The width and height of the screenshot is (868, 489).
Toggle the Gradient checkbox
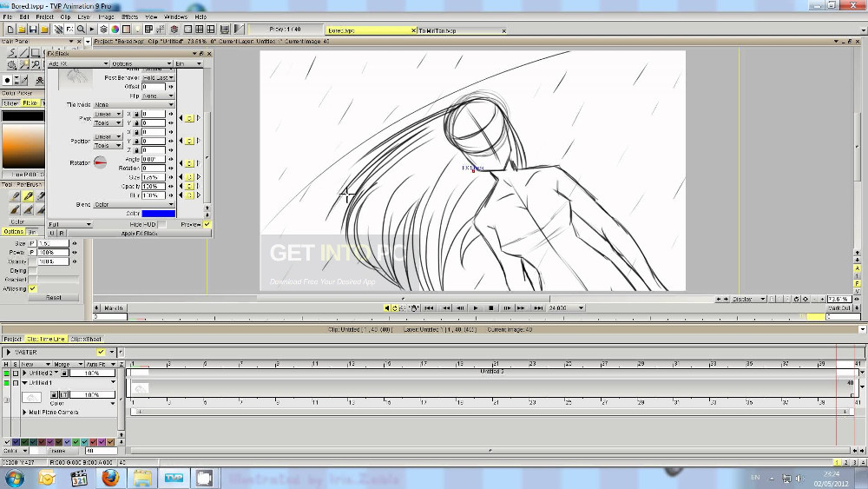[x=33, y=280]
